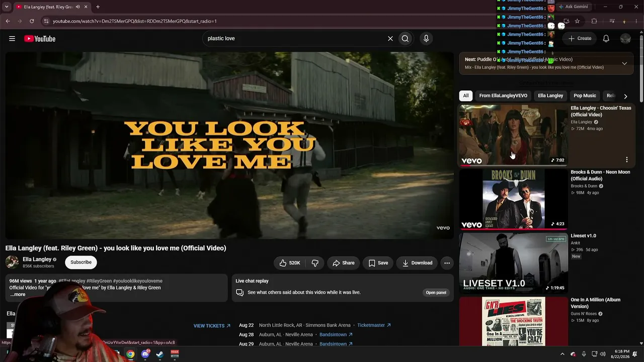Open Voicemeeter from the taskbar

175,354
